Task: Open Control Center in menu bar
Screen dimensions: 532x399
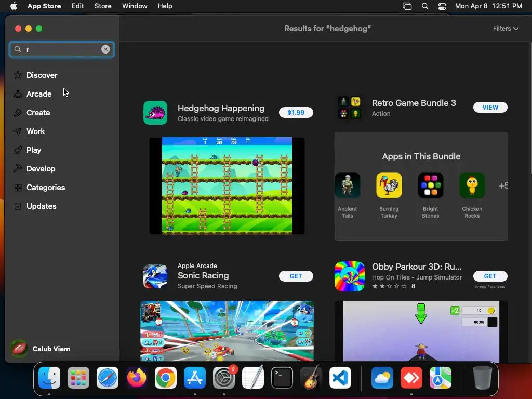Action: coord(442,6)
